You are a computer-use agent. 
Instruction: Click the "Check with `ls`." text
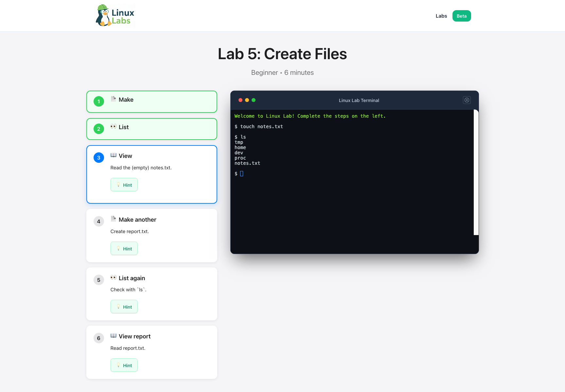pyautogui.click(x=129, y=290)
